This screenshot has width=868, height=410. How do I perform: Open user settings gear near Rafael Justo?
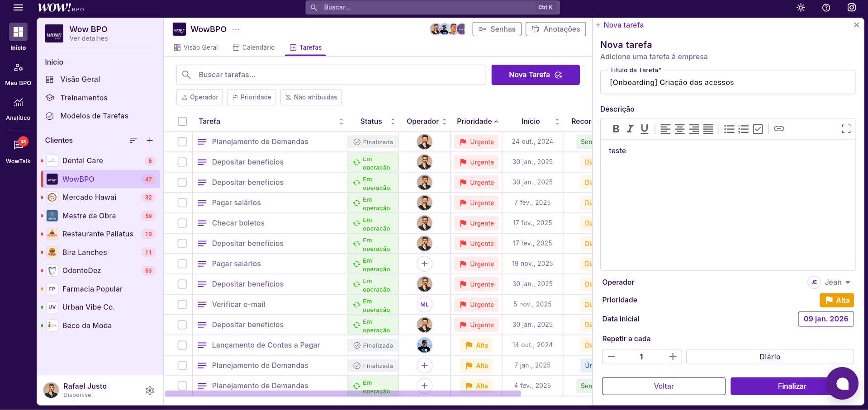(x=150, y=390)
